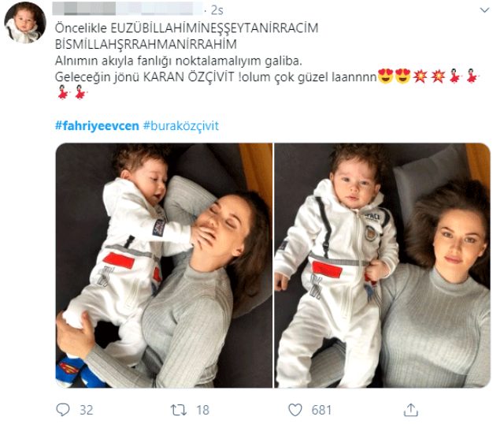This screenshot has width=504, height=424.
Task: Open the #fahriyeevcen hashtag link
Action: 97,125
